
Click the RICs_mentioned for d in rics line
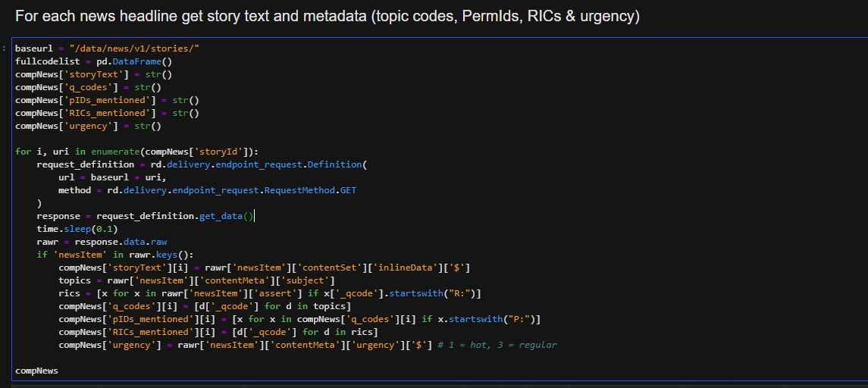(218, 332)
